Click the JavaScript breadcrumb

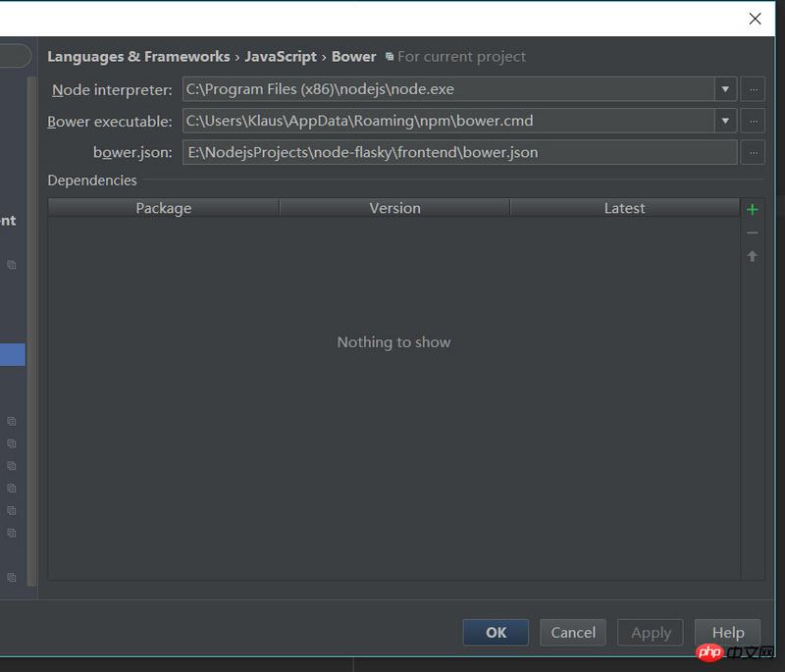281,57
